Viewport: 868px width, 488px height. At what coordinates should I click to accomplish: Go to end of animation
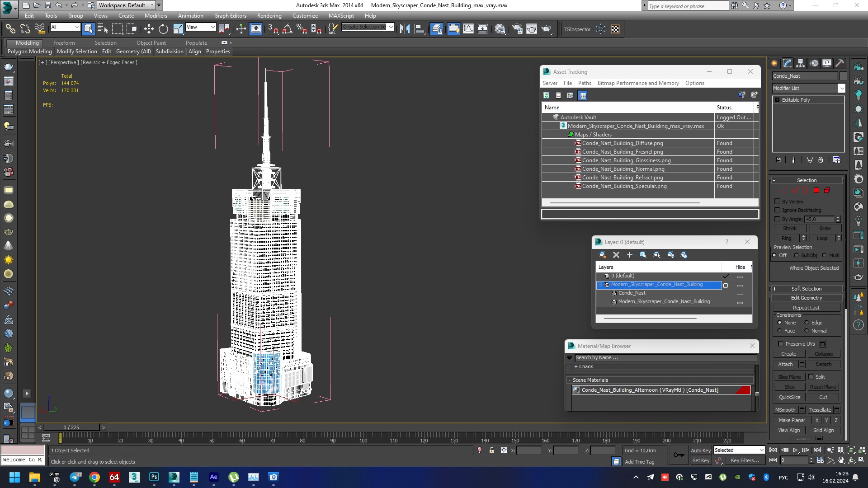[817, 450]
